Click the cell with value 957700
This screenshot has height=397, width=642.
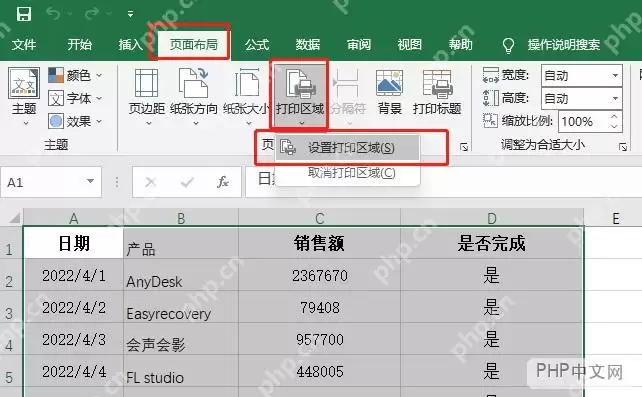pos(319,339)
